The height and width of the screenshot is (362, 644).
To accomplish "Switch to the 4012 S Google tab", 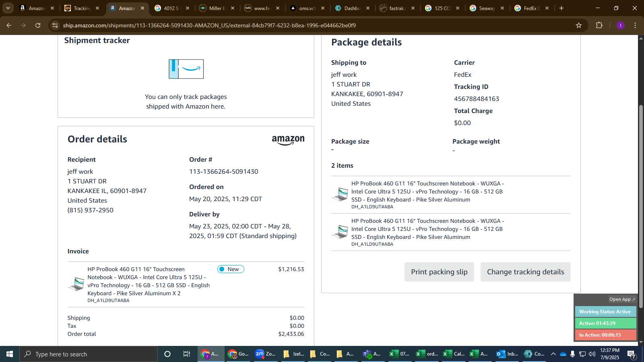I will click(x=172, y=8).
